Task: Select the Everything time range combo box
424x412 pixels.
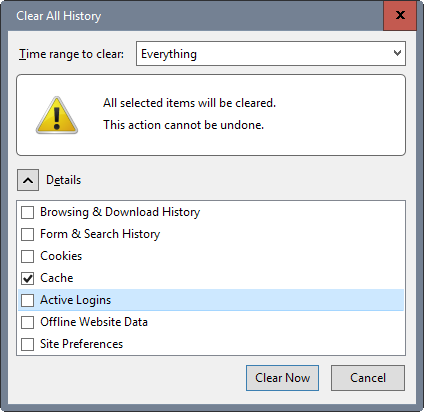Action: click(x=271, y=53)
